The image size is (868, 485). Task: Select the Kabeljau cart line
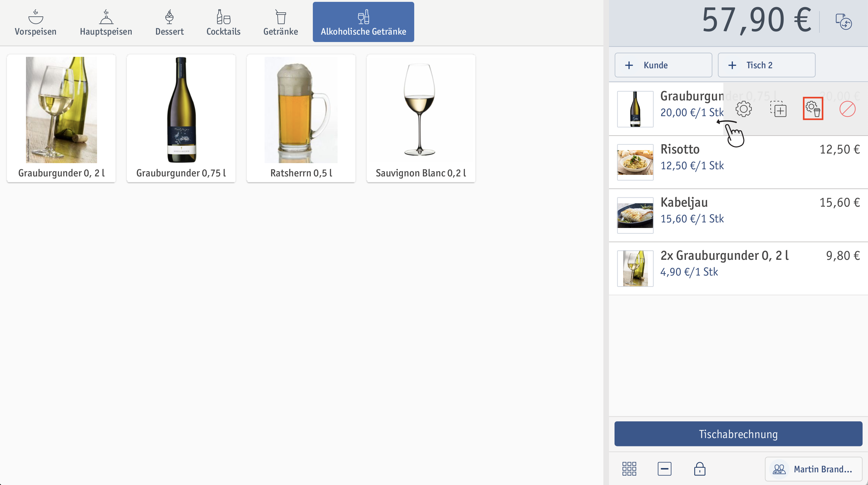click(738, 215)
